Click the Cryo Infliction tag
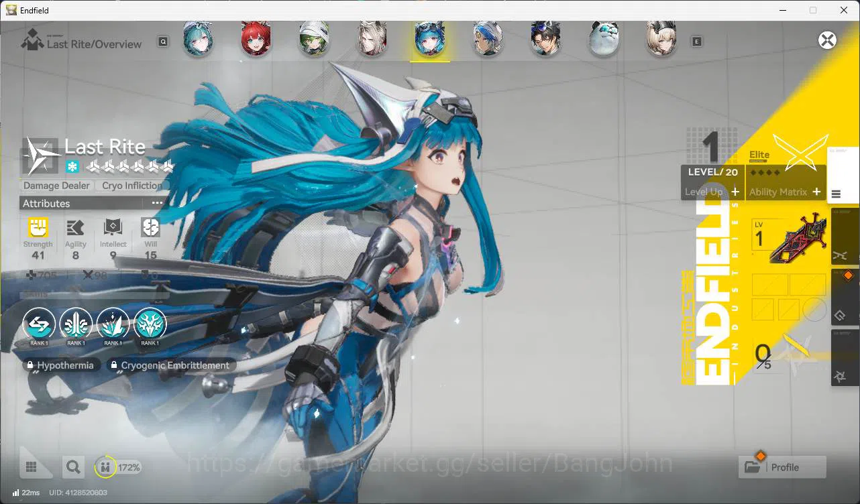This screenshot has height=504, width=860. 131,186
